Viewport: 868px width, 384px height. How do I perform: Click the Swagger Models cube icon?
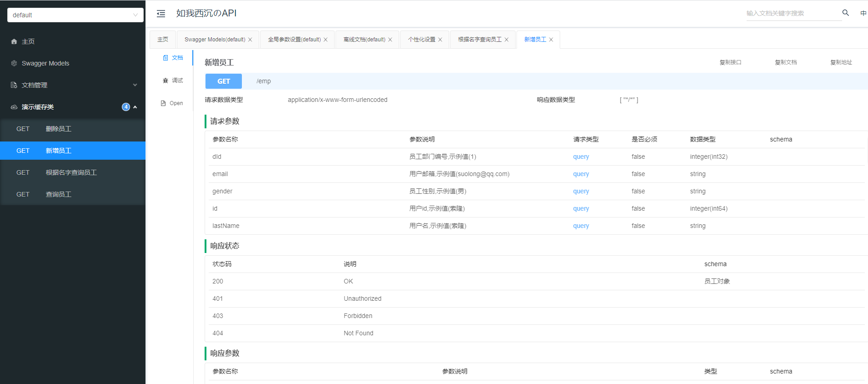click(x=14, y=63)
